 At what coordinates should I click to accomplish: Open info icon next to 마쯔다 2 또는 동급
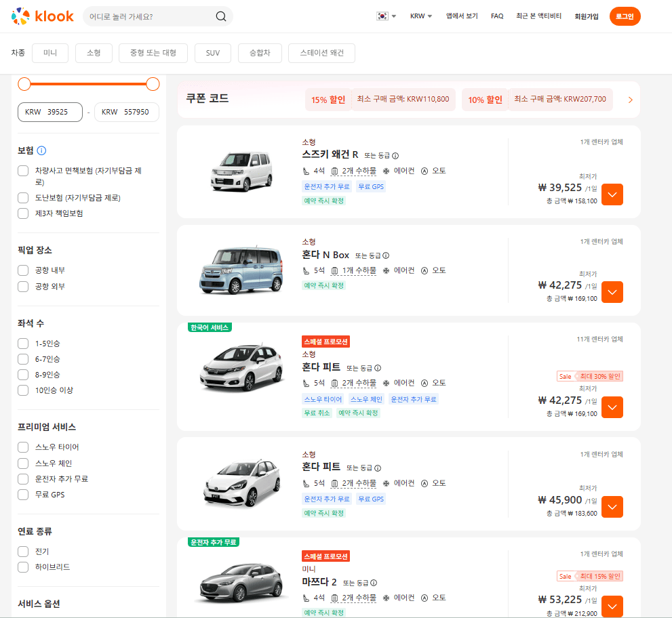[374, 583]
